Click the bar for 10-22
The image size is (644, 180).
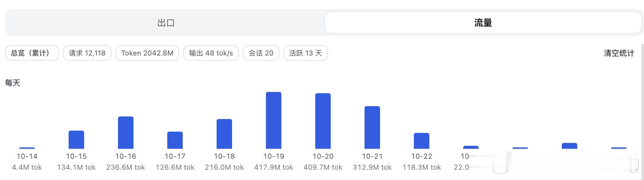pos(422,141)
